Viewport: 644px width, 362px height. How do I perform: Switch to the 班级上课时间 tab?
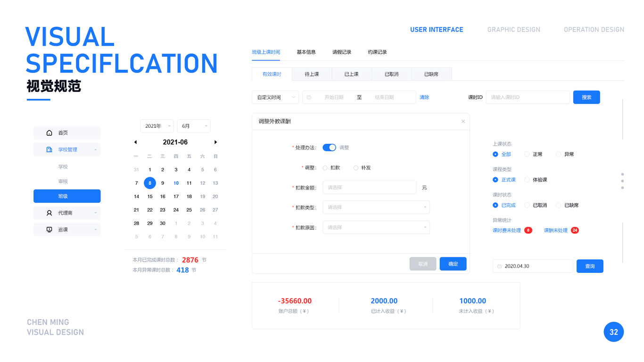tap(266, 52)
